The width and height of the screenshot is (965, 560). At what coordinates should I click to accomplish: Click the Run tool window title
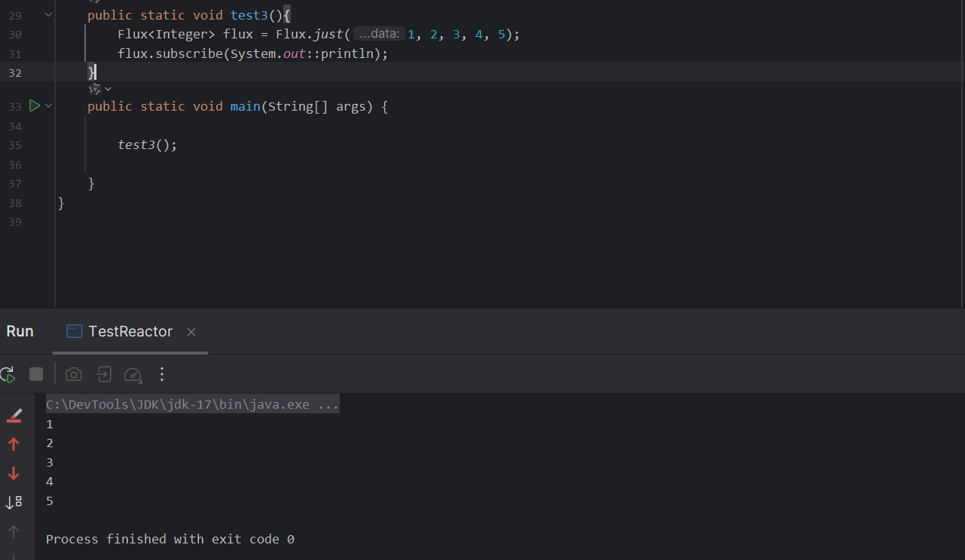[x=20, y=331]
